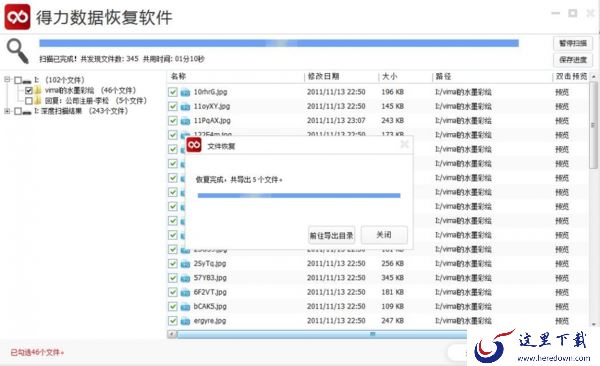Uncheck the bCAK5.jpg file checkbox

click(x=173, y=306)
